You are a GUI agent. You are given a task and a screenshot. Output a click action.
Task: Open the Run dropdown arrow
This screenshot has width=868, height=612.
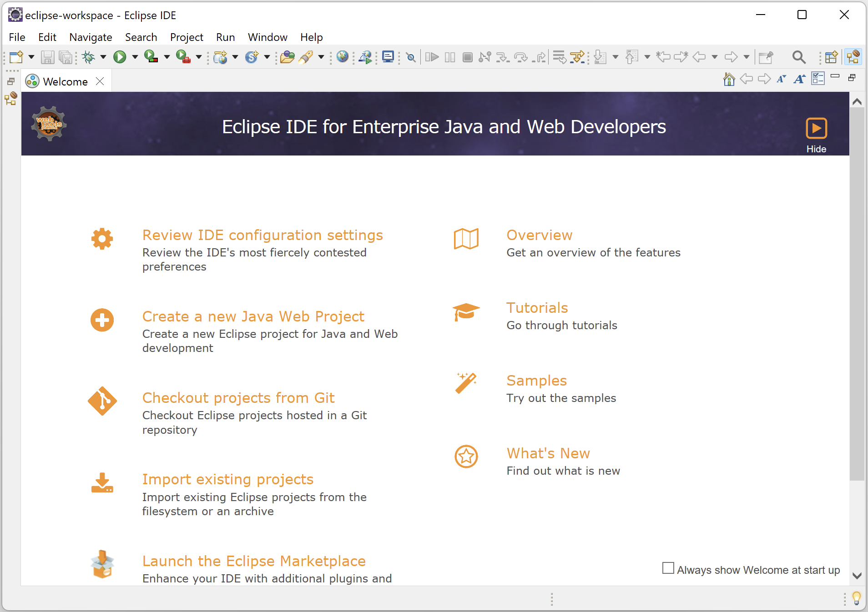pos(135,57)
